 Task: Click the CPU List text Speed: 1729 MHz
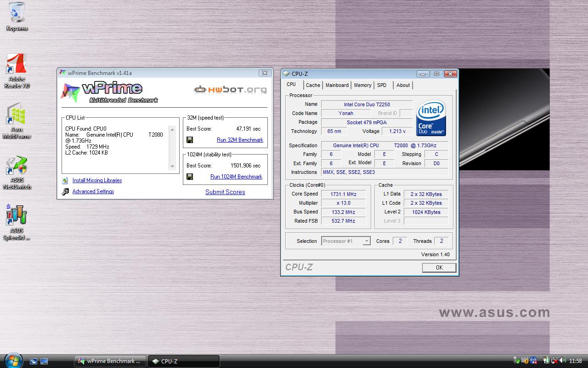(x=87, y=147)
